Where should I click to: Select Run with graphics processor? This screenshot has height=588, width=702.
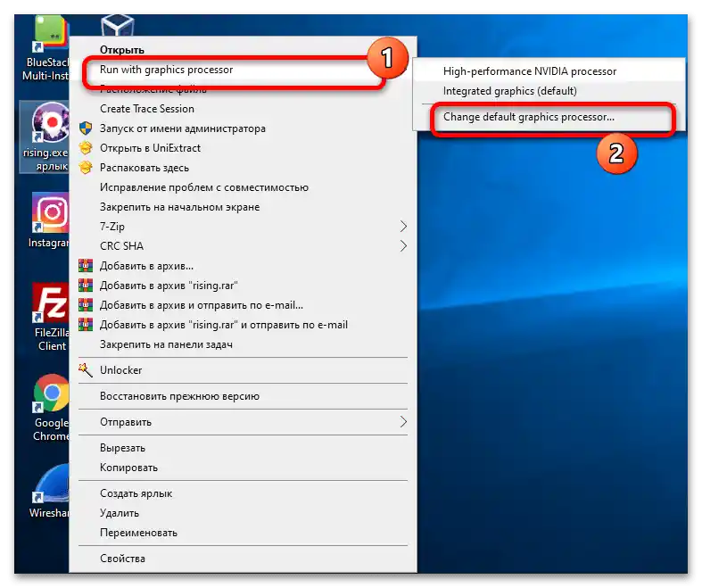pos(243,70)
